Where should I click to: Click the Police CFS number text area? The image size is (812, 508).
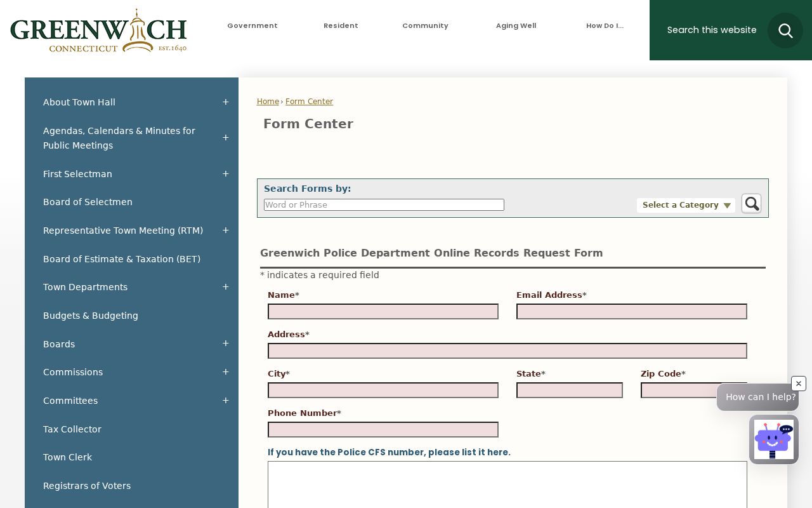tap(507, 485)
